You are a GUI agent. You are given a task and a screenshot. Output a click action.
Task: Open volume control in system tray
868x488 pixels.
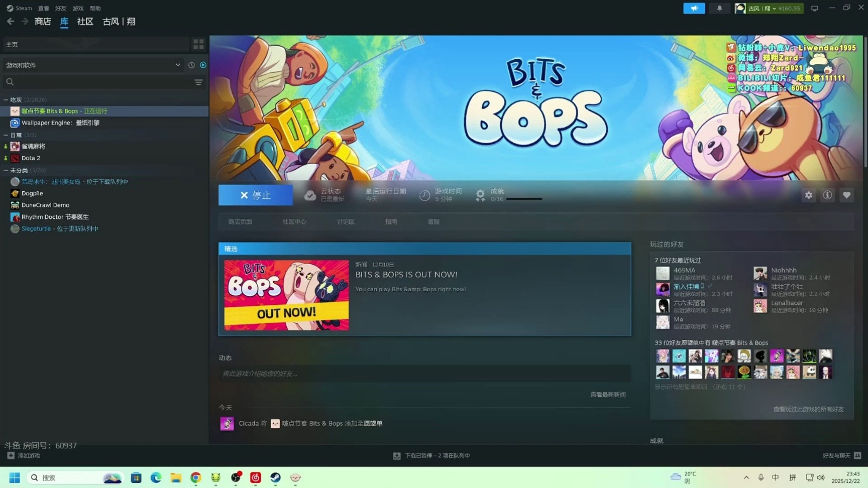coord(821,477)
